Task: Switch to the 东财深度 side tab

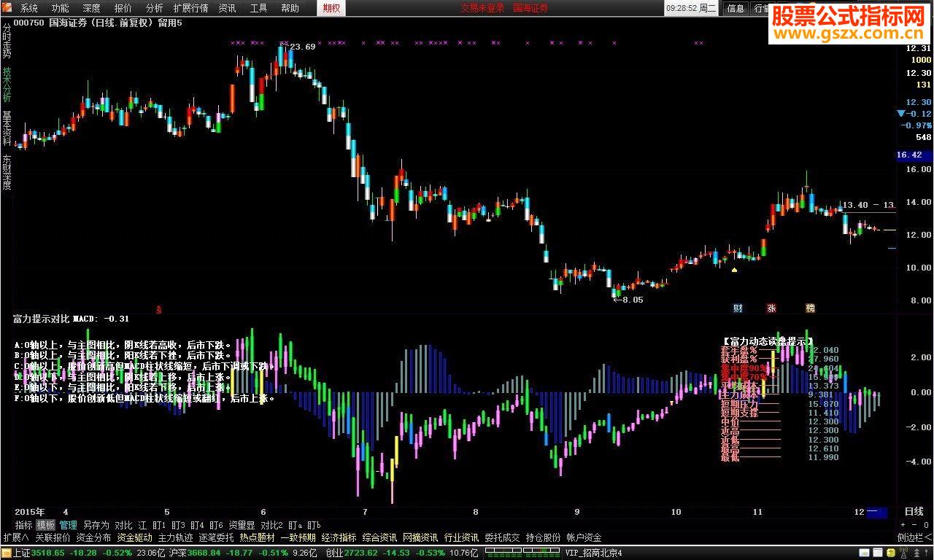Action: (7, 172)
